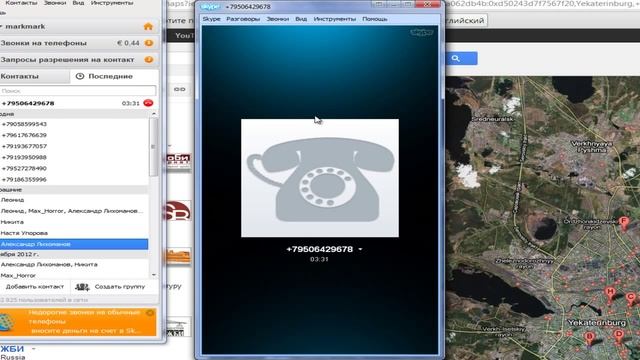Click the contact list scroll up arrow
Viewport: 640px width, 360px height.
pos(153,114)
